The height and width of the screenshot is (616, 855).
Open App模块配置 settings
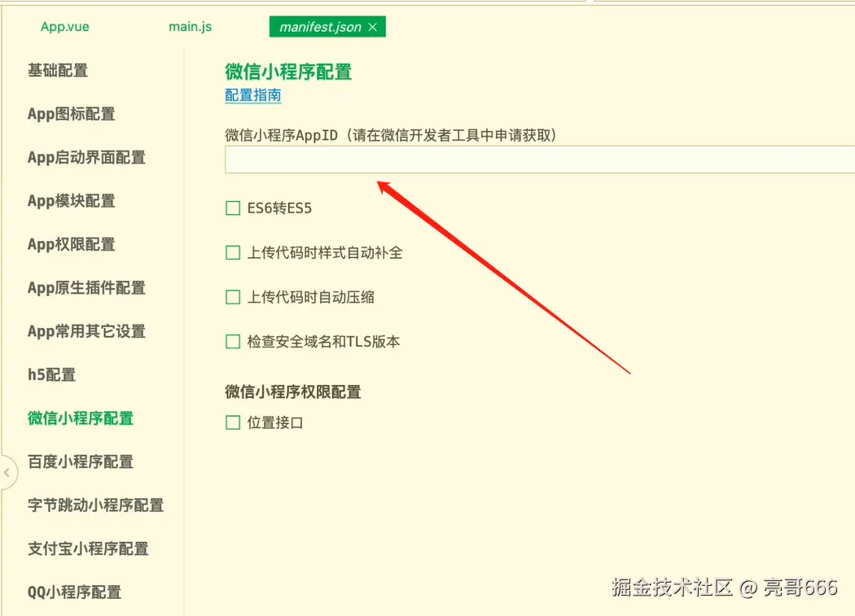[x=72, y=201]
